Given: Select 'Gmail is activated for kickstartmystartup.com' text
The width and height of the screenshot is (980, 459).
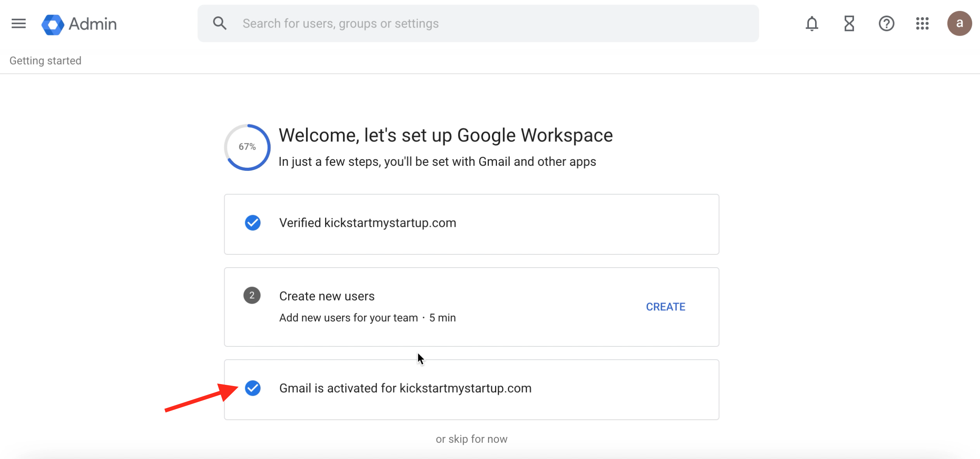Looking at the screenshot, I should [x=405, y=388].
